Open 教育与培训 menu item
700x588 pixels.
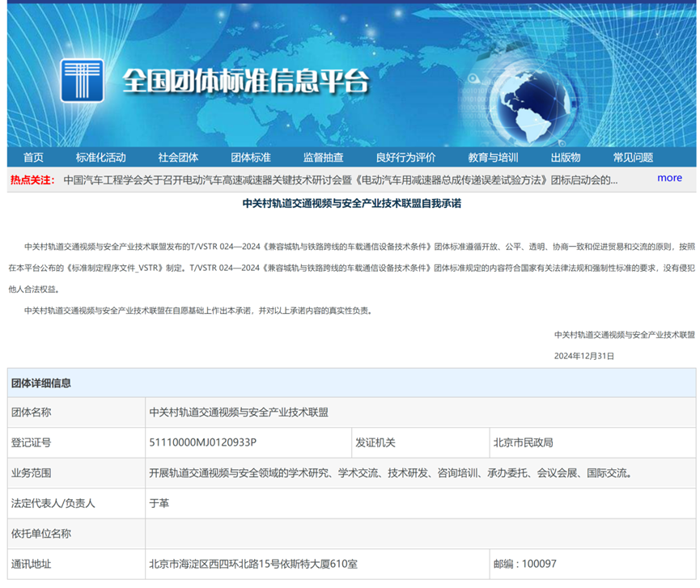pyautogui.click(x=493, y=157)
